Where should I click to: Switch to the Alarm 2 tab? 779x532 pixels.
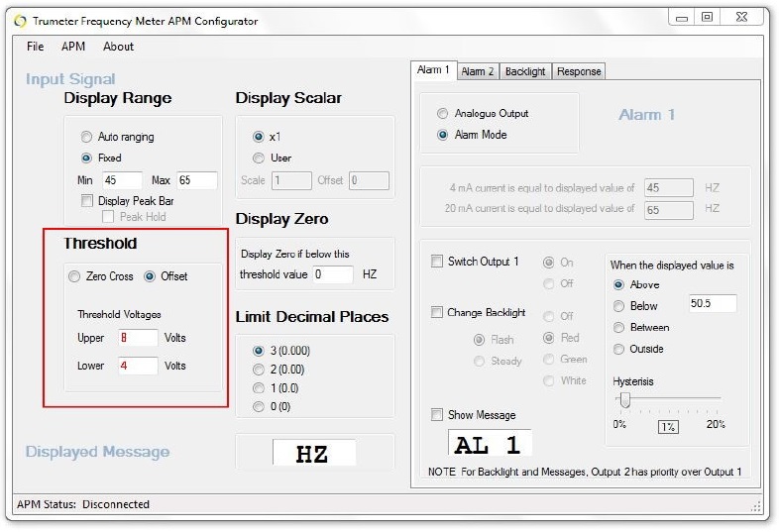(x=478, y=71)
